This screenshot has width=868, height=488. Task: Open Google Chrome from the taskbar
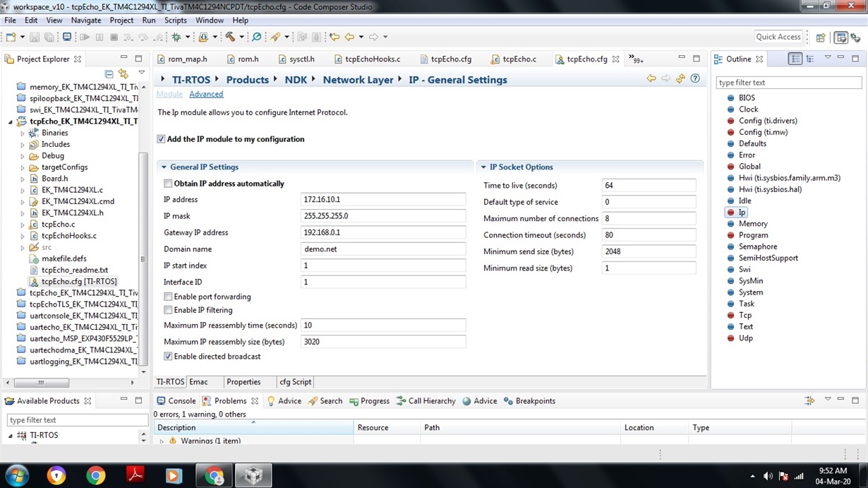[x=95, y=476]
